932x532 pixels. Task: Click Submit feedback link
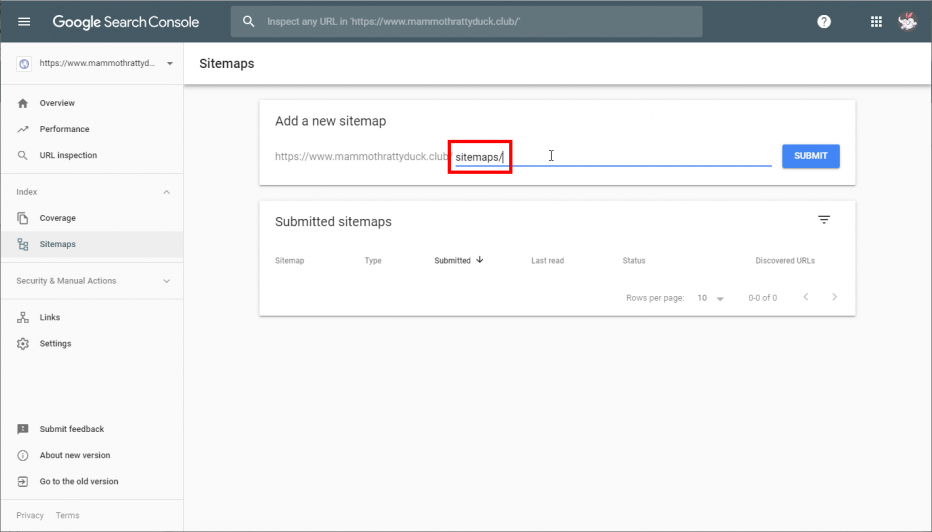click(x=71, y=429)
